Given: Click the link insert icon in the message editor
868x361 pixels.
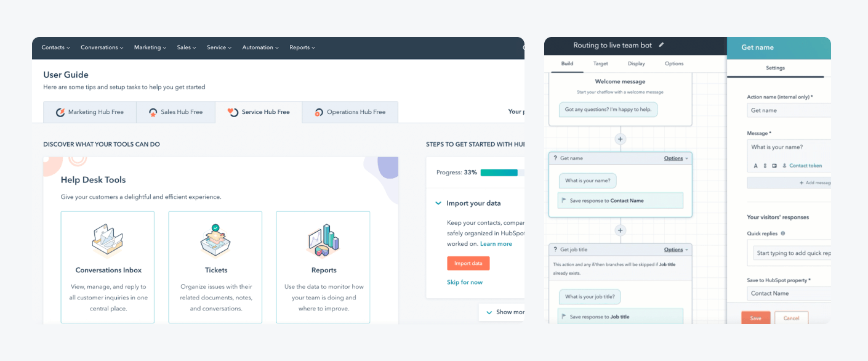Looking at the screenshot, I should click(765, 166).
